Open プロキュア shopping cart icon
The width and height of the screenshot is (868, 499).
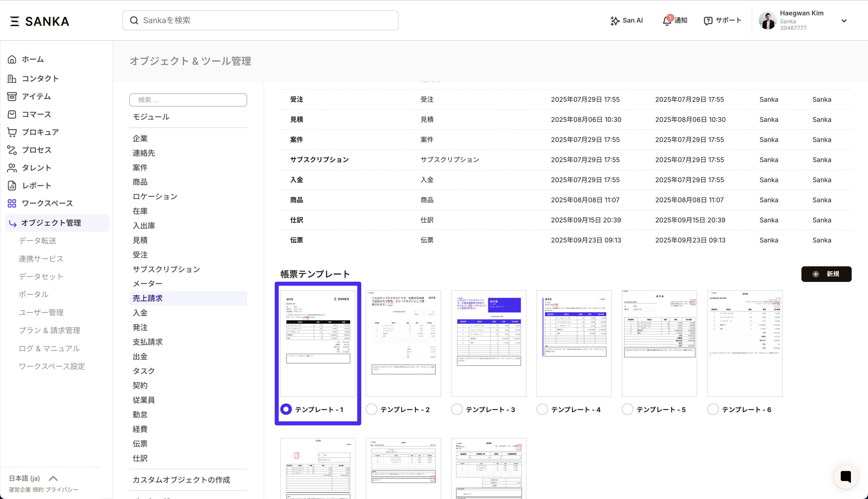tap(12, 132)
